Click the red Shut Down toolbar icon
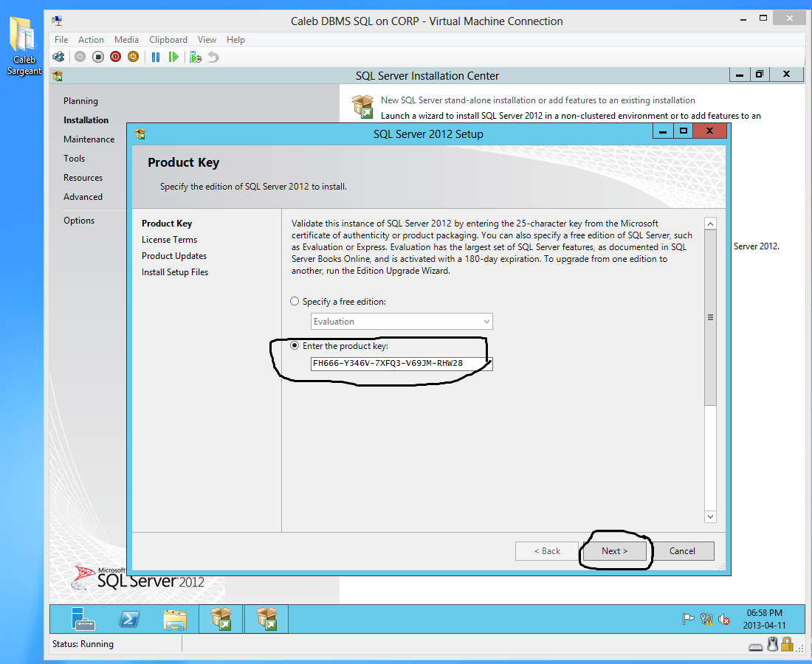Screen dimensions: 812x664 click(115, 57)
